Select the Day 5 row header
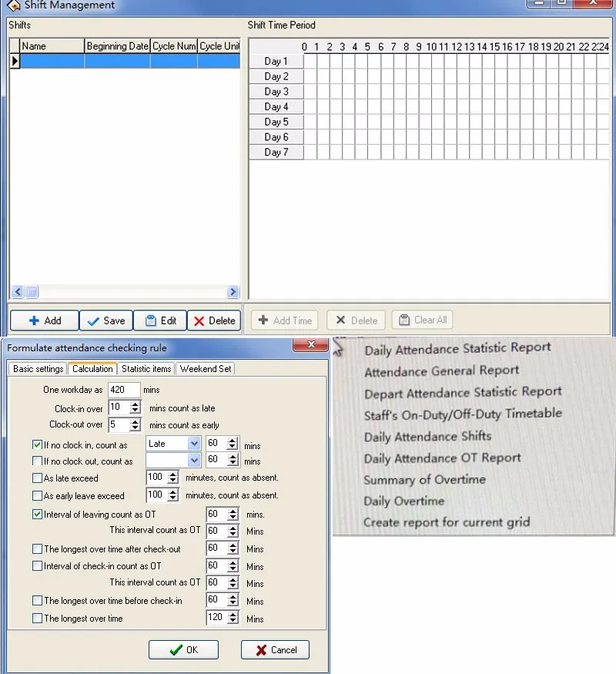616x674 pixels. (276, 122)
